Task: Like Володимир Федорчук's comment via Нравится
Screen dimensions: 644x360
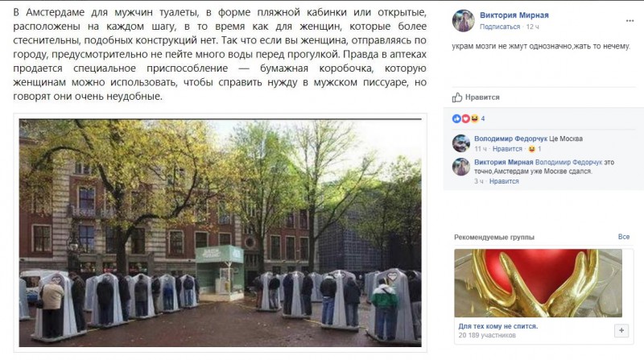Action: tap(507, 149)
